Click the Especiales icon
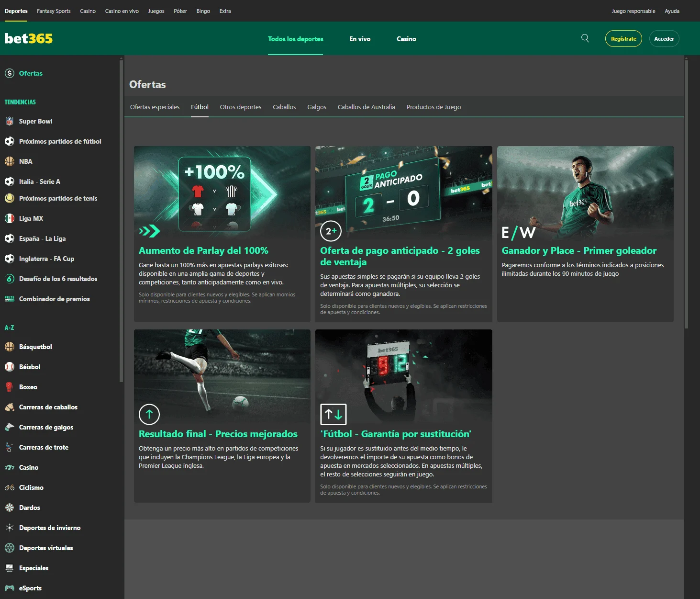Image resolution: width=700 pixels, height=599 pixels. click(10, 568)
